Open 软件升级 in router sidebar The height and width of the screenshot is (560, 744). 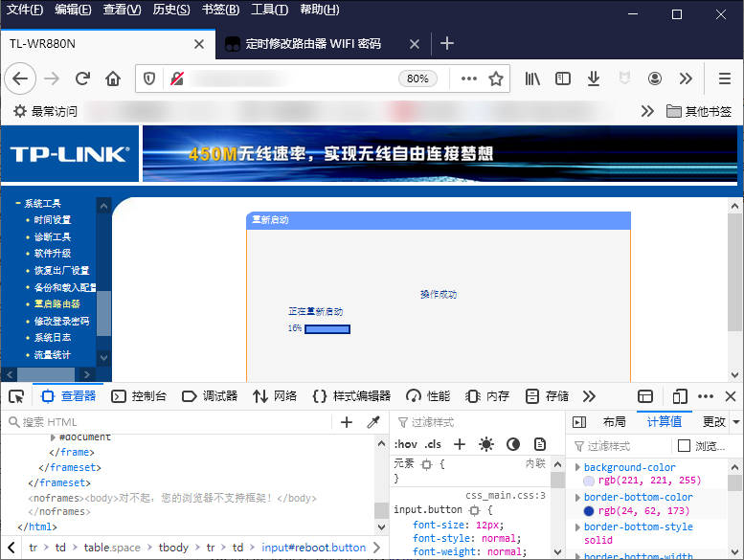[53, 254]
